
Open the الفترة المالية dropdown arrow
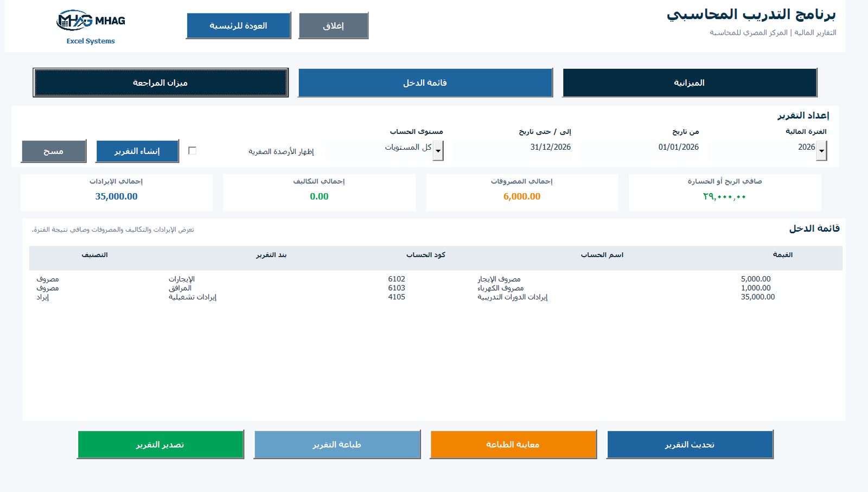coord(822,151)
